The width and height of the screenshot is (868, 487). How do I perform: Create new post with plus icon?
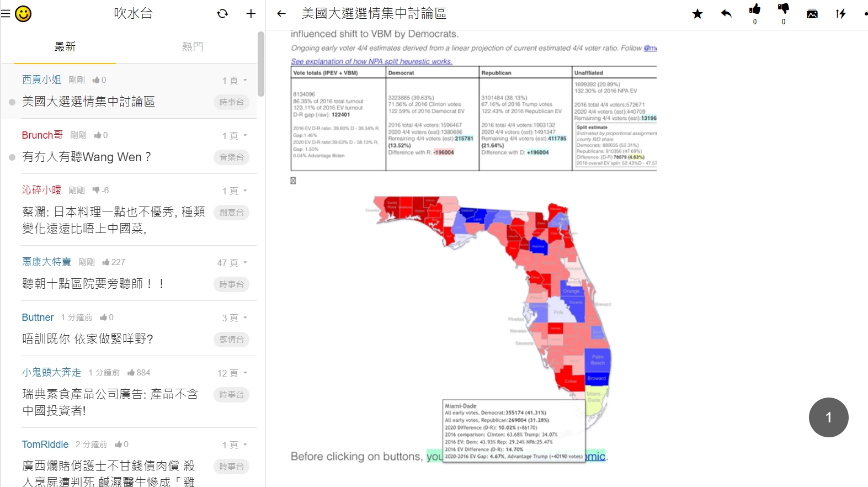[x=251, y=14]
